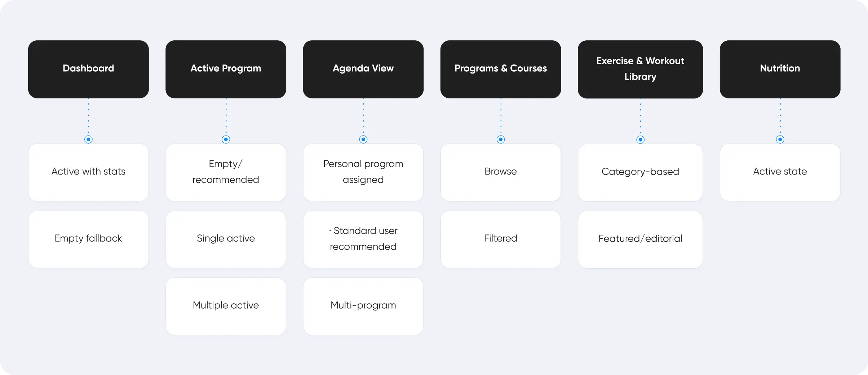Select the Active Program header block
Viewport: 868px width, 375px height.
coord(226,69)
